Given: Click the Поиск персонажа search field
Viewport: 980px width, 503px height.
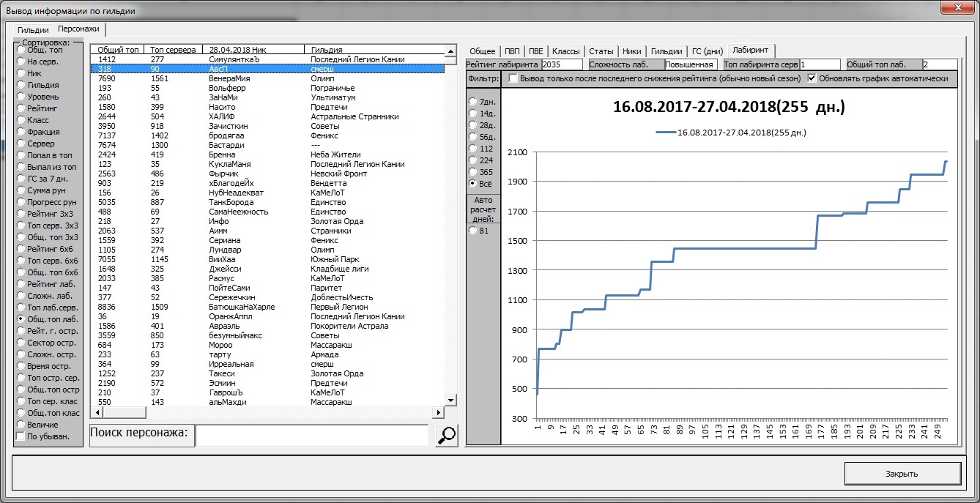Looking at the screenshot, I should click(311, 435).
